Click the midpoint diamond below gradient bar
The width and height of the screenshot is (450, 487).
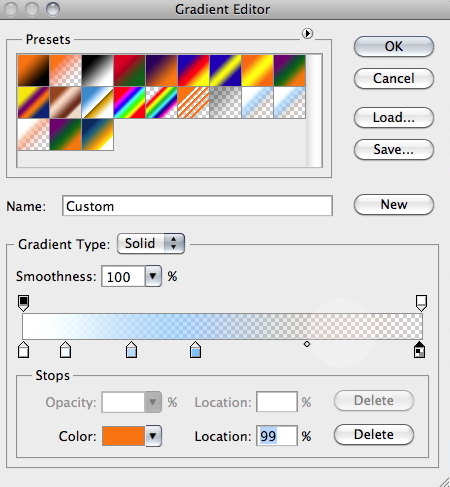coord(307,344)
